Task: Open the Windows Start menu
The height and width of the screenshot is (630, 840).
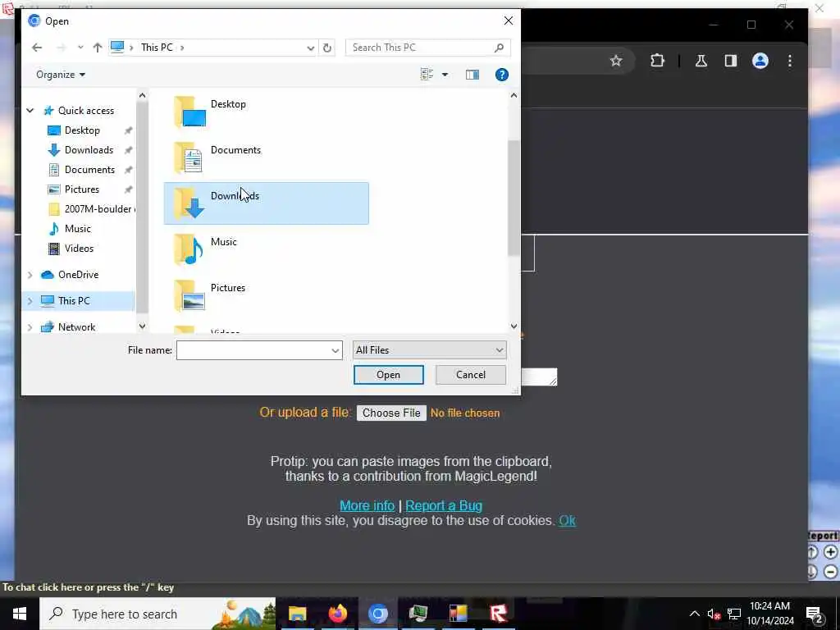Action: (20, 614)
